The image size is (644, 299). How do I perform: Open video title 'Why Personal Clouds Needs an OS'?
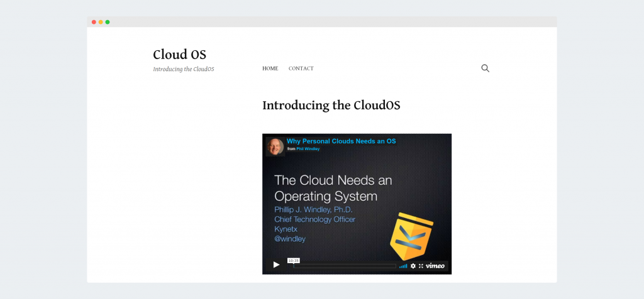click(341, 141)
